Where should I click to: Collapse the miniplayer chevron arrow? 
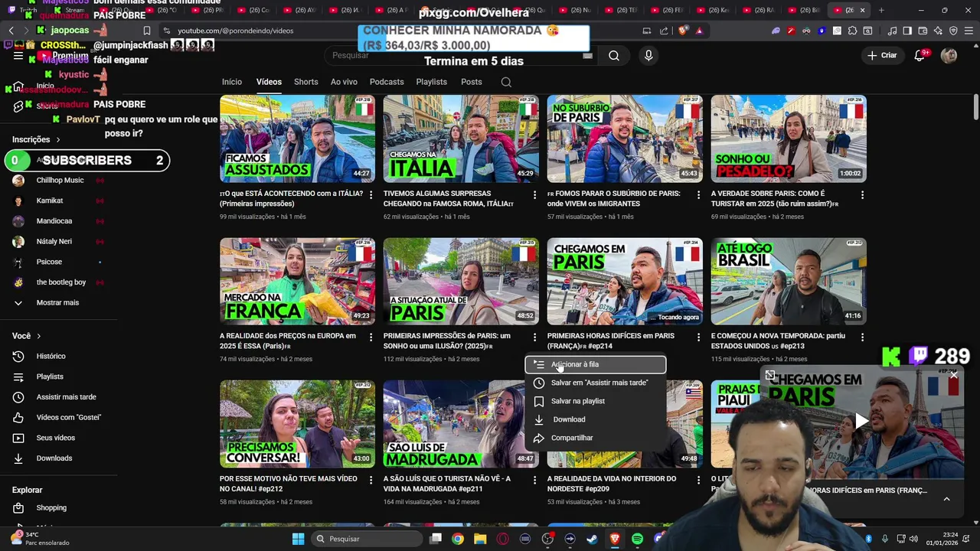[946, 499]
